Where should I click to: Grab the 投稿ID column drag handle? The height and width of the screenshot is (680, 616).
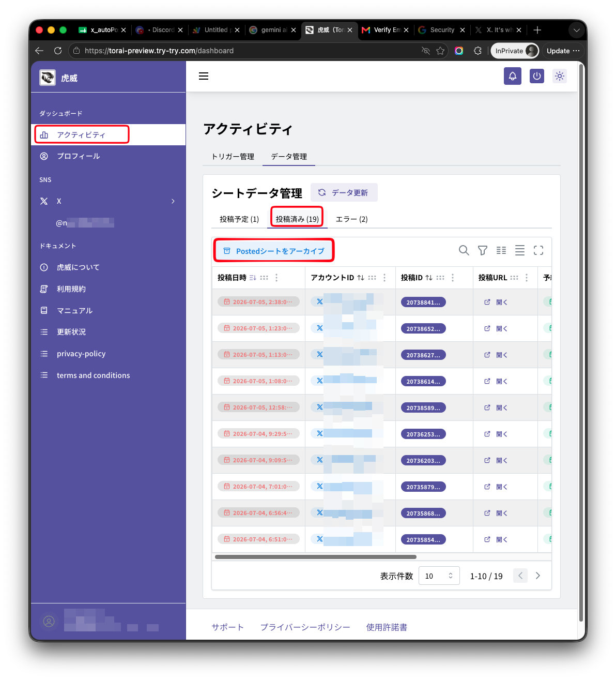tap(440, 278)
